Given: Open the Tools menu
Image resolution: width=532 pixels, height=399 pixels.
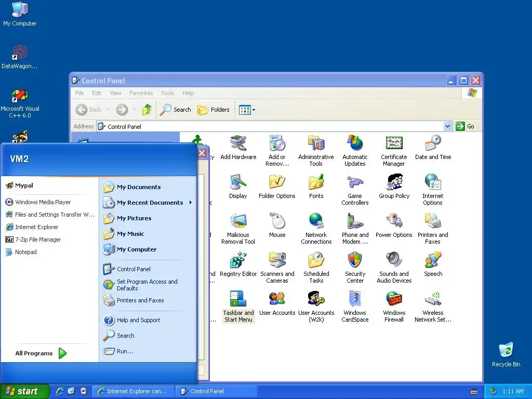Looking at the screenshot, I should pos(168,93).
